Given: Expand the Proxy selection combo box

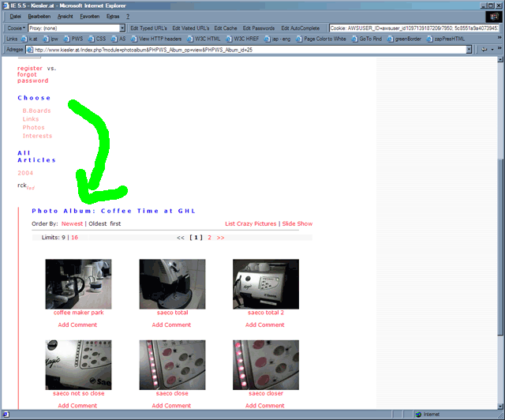Looking at the screenshot, I should [122, 28].
